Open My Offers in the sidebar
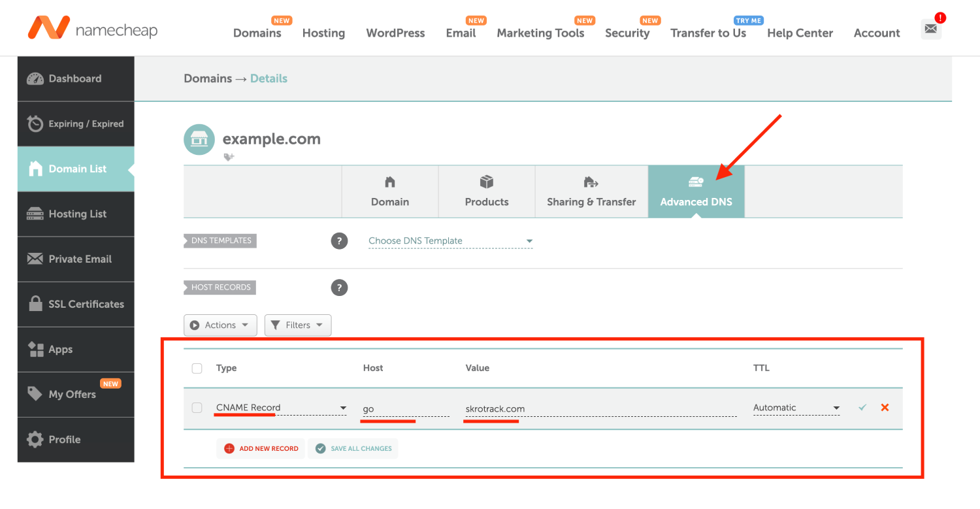This screenshot has height=509, width=980. point(76,394)
